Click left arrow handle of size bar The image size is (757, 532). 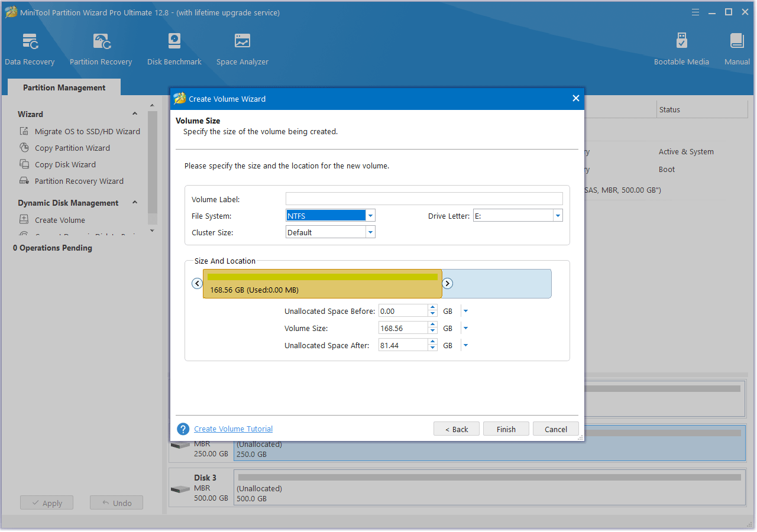[x=198, y=284]
